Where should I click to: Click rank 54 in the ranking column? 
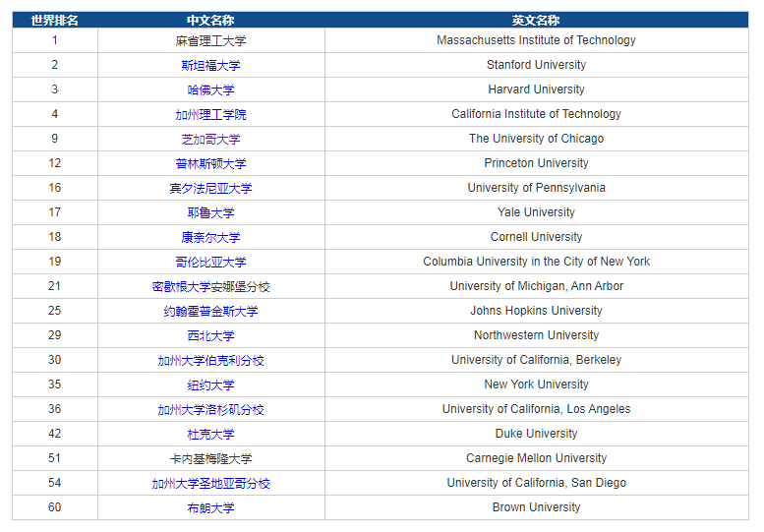pyautogui.click(x=55, y=483)
